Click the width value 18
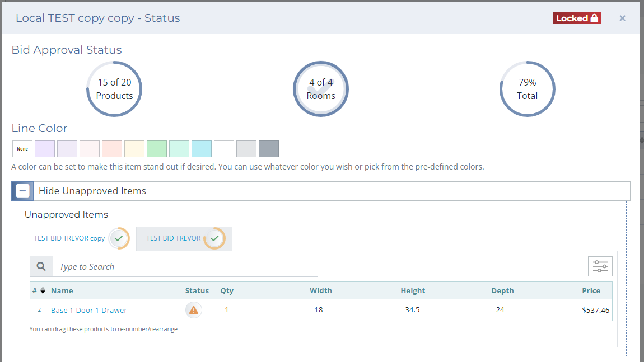 click(x=319, y=310)
